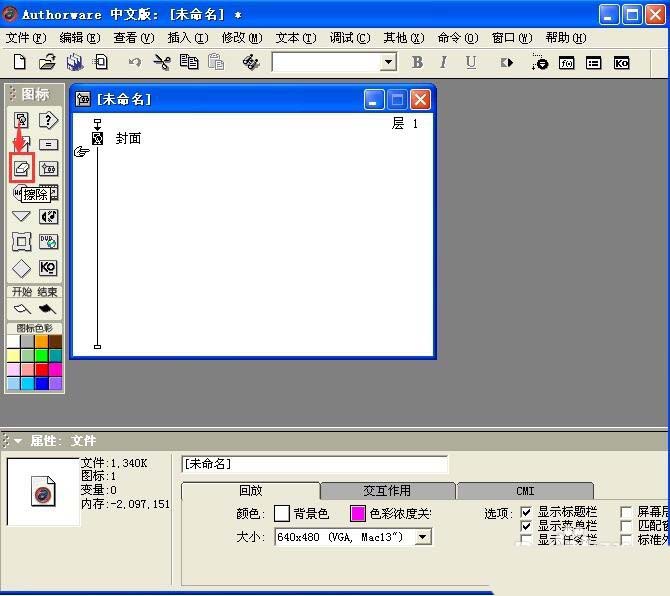The height and width of the screenshot is (596, 670).
Task: Create a new file from the toolbar
Action: (20, 62)
